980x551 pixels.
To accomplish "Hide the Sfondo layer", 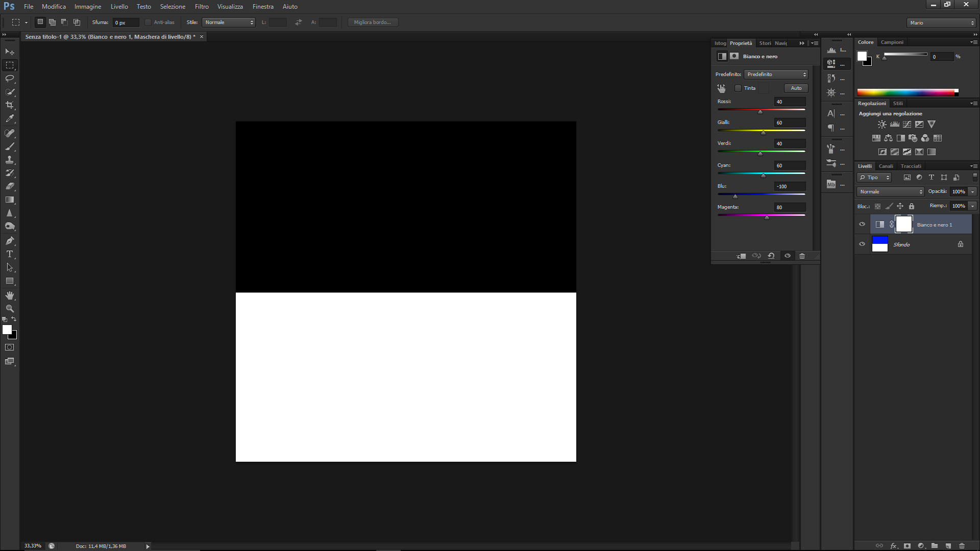I will click(x=863, y=244).
